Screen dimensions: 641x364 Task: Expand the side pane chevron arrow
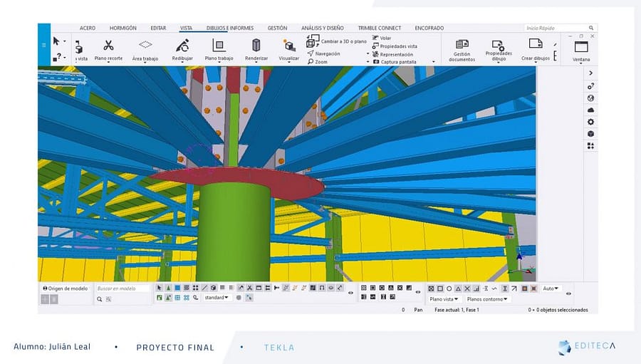tap(590, 73)
